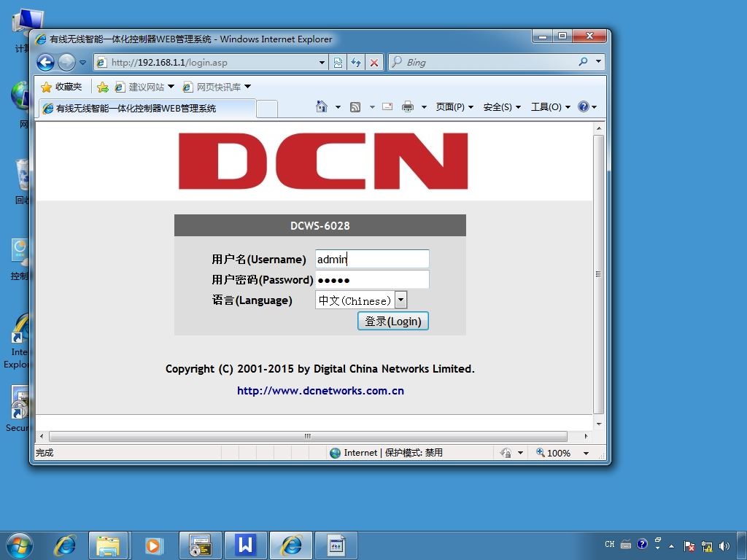Click the 登录(Login) button

[x=393, y=321]
